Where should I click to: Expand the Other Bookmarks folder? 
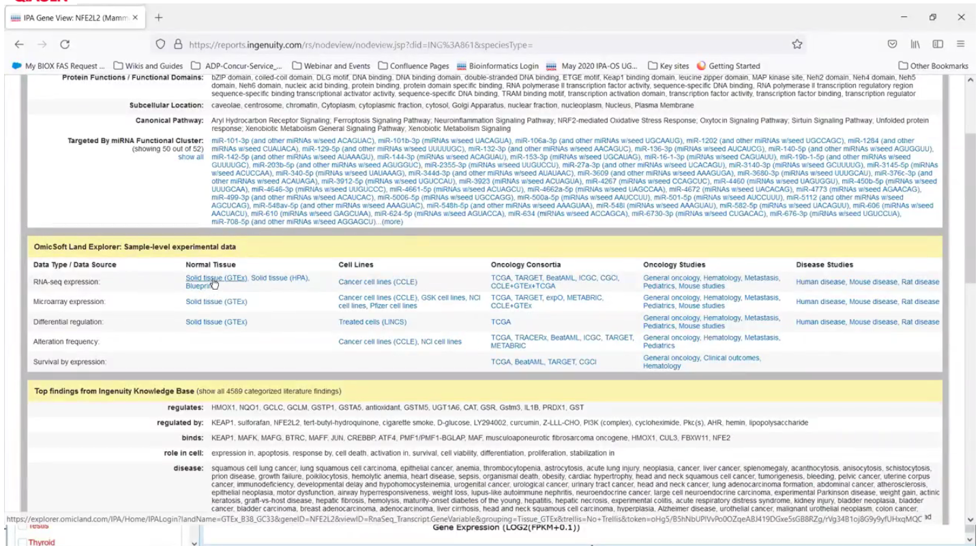click(933, 66)
